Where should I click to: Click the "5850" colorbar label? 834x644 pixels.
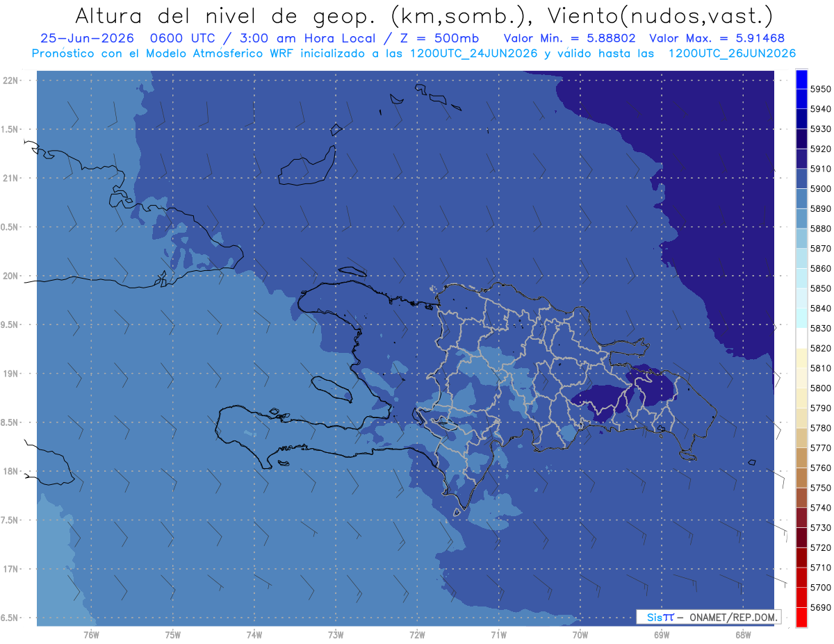(821, 288)
